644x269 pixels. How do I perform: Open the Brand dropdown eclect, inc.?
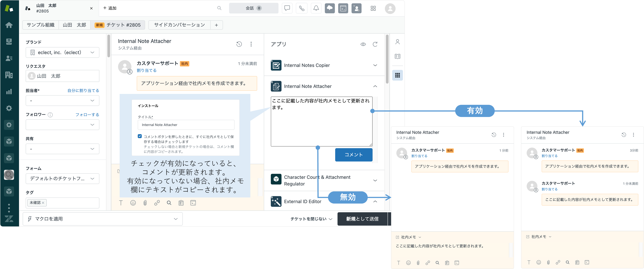(x=62, y=52)
